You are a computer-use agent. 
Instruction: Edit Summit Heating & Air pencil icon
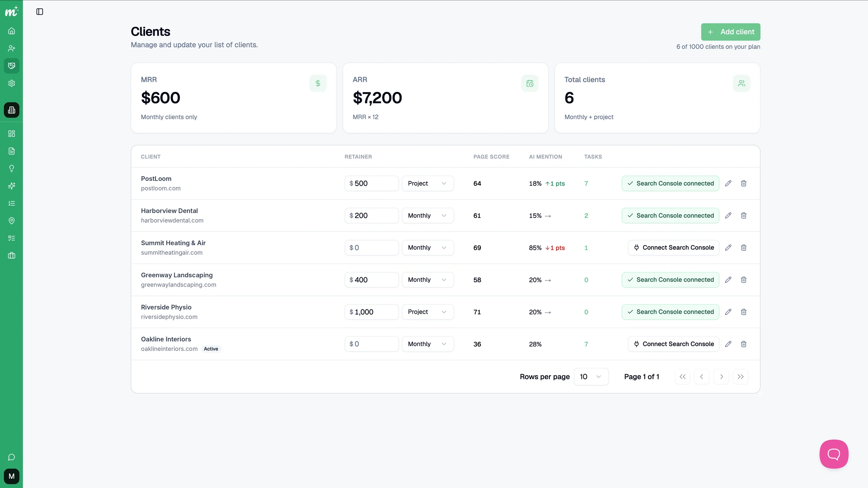728,248
